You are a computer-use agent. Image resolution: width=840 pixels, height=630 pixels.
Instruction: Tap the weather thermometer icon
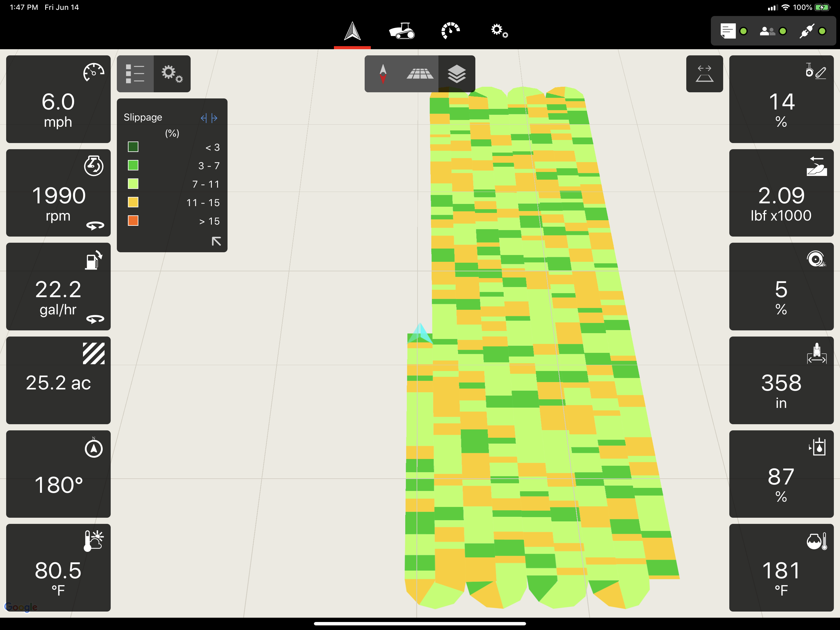pos(93,541)
